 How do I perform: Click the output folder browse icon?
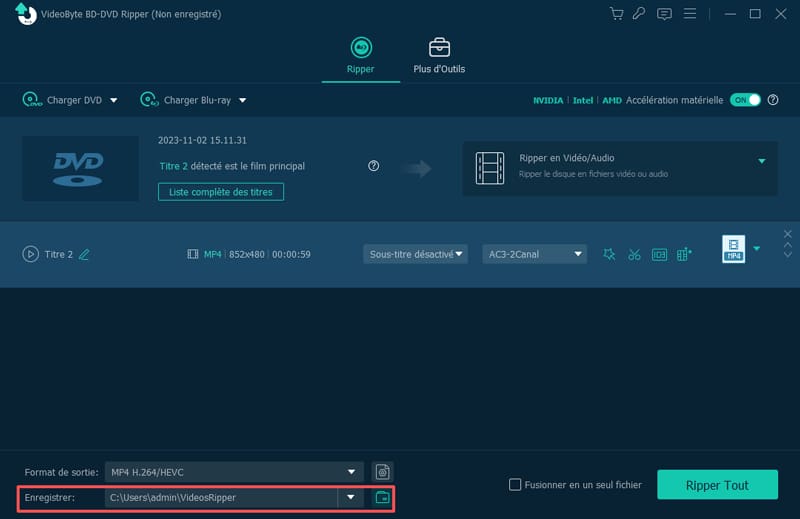381,497
